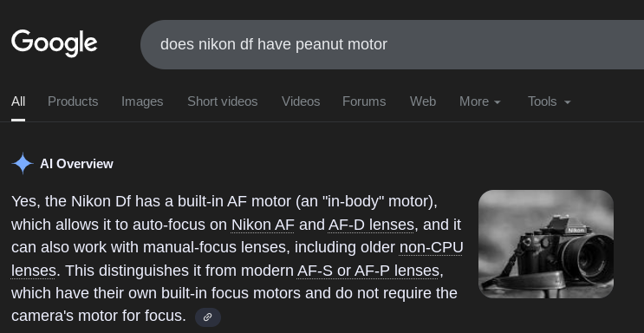Switch to the Images tab
644x333 pixels.
142,101
